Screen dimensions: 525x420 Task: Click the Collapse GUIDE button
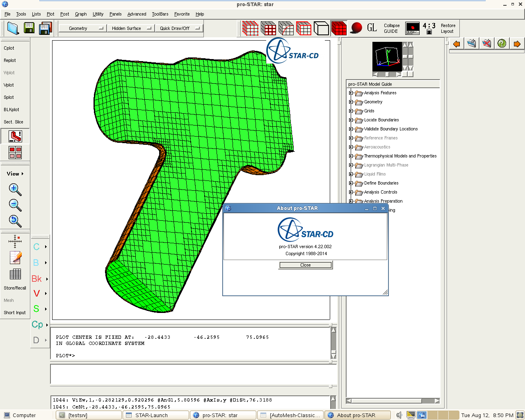click(392, 28)
